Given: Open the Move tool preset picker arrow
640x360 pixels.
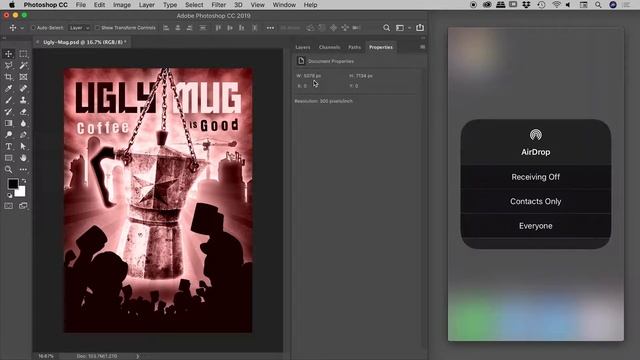Looking at the screenshot, I should tap(22, 28).
